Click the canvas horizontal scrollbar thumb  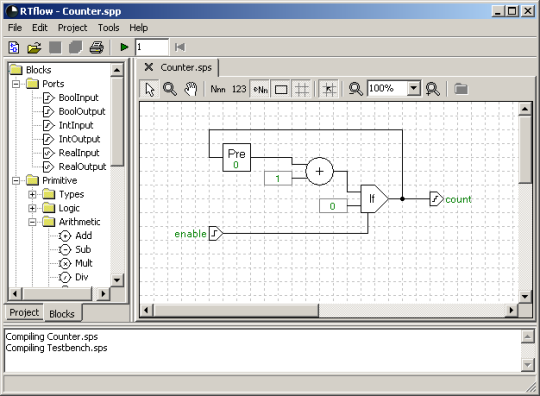236,310
